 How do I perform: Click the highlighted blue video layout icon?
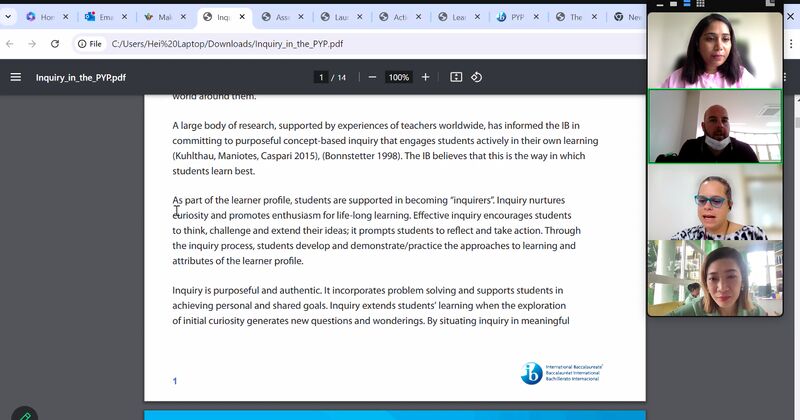(x=687, y=4)
